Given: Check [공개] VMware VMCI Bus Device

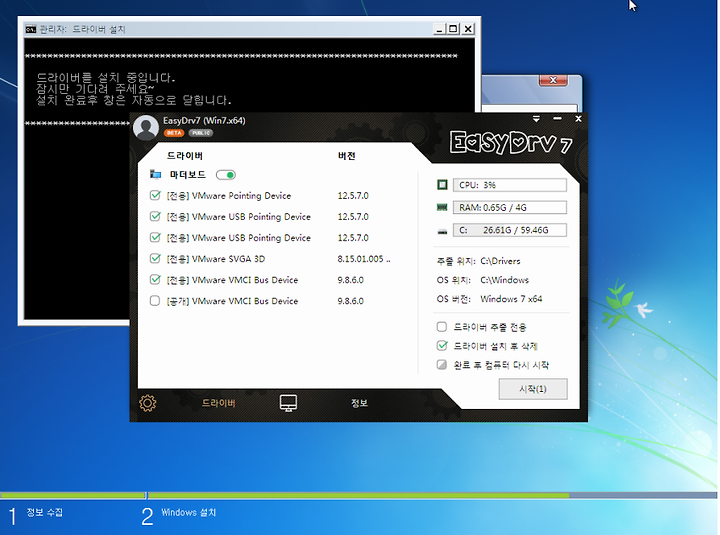Looking at the screenshot, I should [x=155, y=301].
